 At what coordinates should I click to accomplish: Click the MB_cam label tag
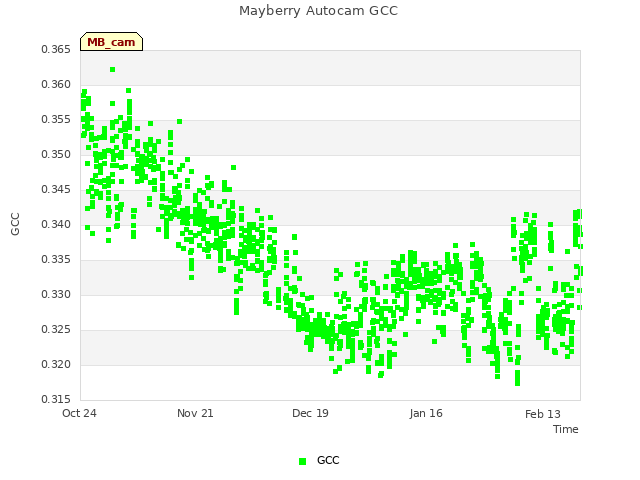[x=111, y=42]
